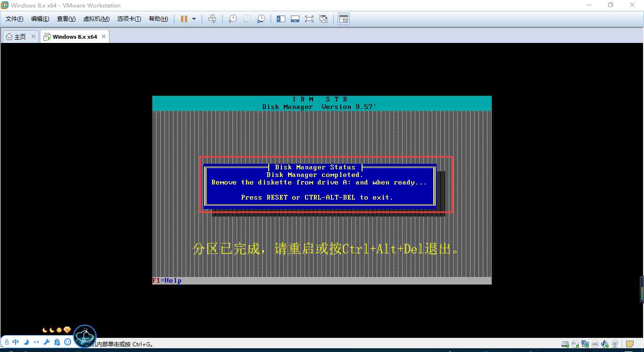This screenshot has width=644, height=352.
Task: Open the 编辑(E) menu
Action: coord(40,19)
